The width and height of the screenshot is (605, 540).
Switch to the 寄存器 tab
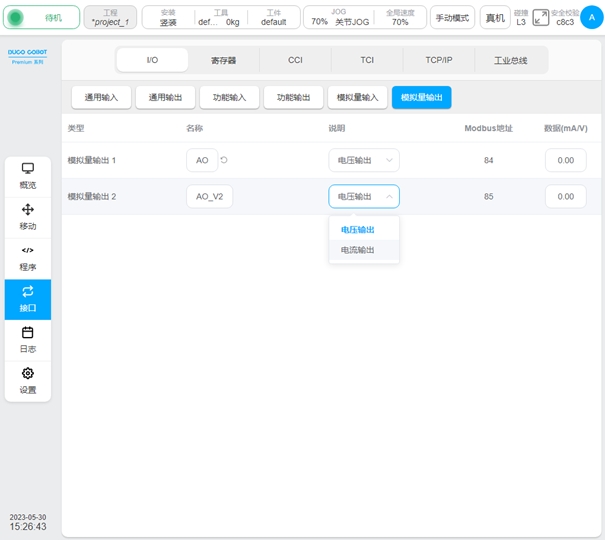click(x=224, y=60)
